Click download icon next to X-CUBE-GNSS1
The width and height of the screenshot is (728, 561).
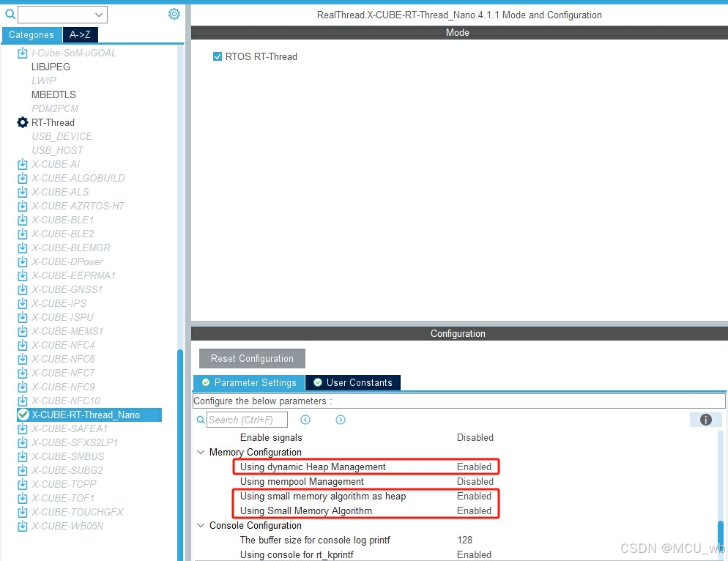[22, 290]
